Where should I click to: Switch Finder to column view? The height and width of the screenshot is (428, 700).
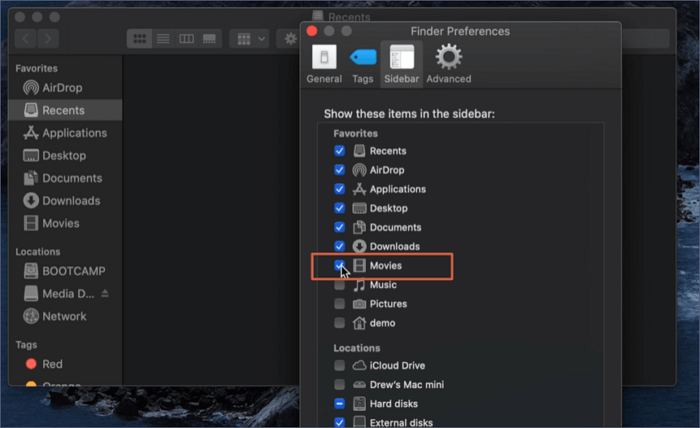186,38
